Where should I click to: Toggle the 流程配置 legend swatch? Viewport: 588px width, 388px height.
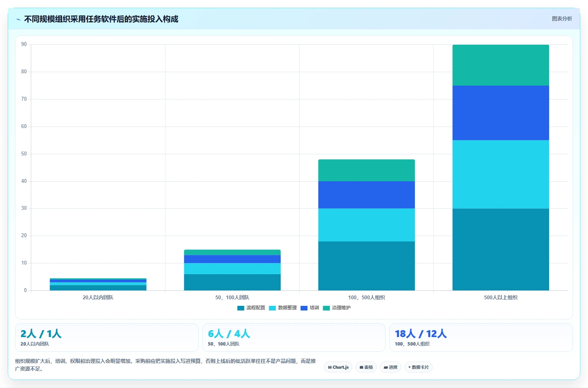[x=241, y=308]
